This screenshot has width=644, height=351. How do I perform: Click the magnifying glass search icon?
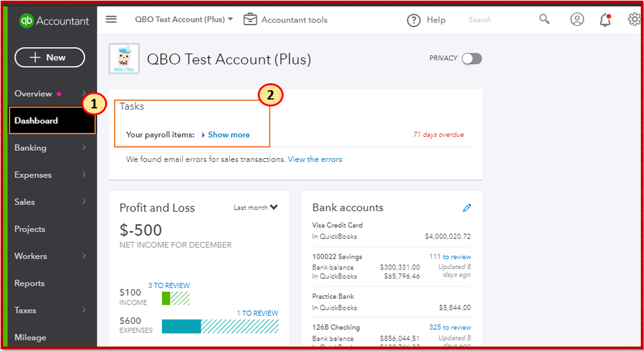pos(545,19)
